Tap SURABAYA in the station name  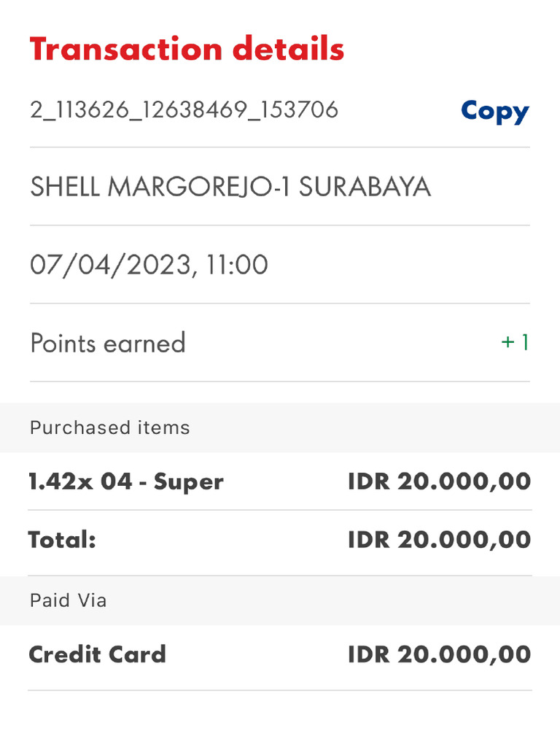(365, 187)
